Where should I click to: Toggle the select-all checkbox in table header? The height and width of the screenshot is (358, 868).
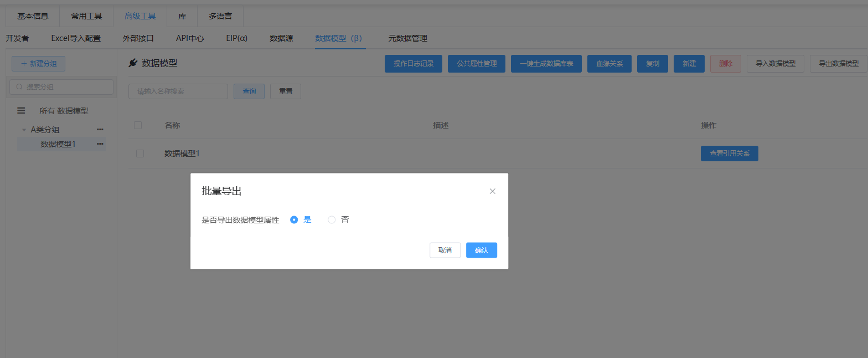pyautogui.click(x=138, y=125)
